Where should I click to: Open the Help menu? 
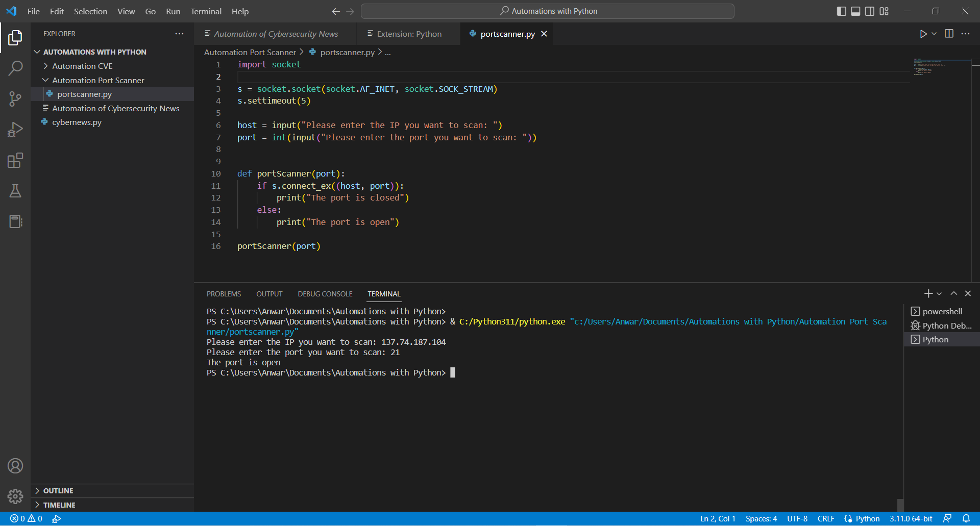click(x=240, y=11)
